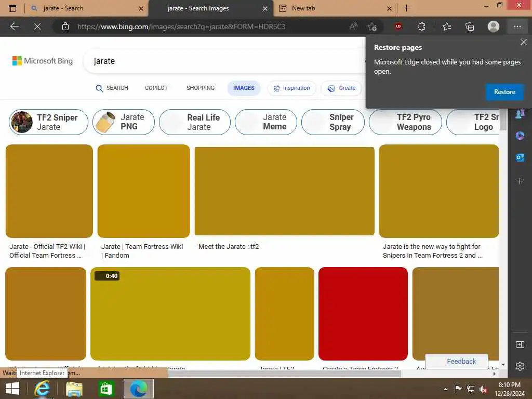Filter by TF2 Pyro Weapons chip
This screenshot has height=399, width=532.
[x=405, y=122]
